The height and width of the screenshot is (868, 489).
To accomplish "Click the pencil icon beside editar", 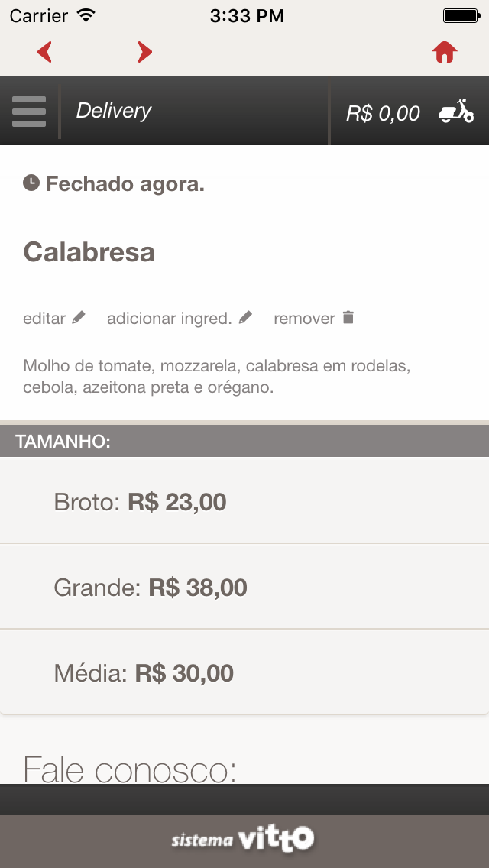I will (x=80, y=316).
